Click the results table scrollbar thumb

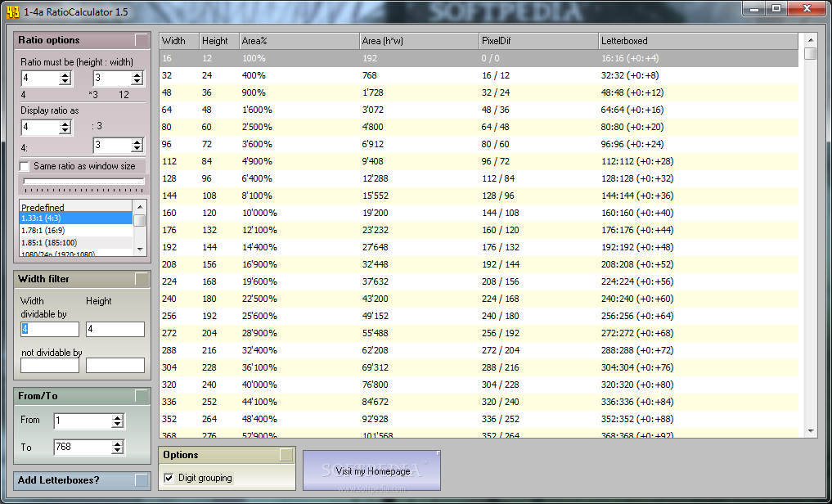pos(810,53)
